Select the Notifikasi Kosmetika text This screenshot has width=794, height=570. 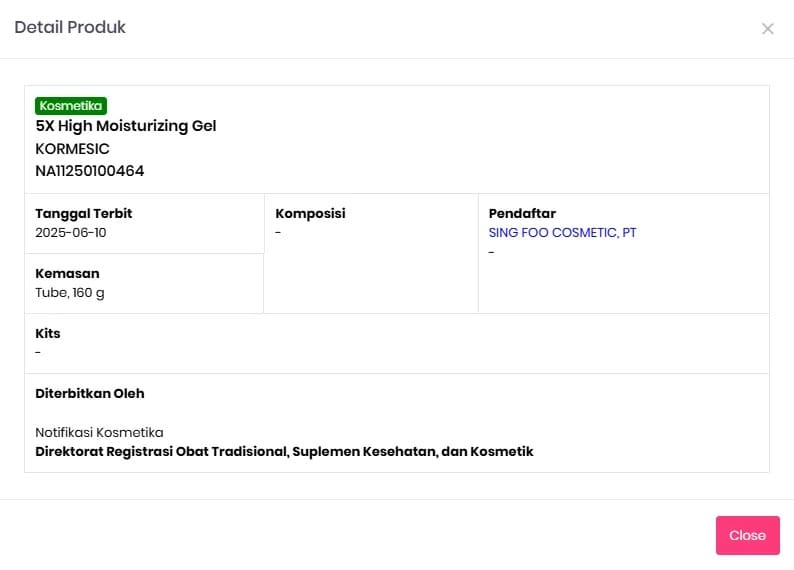99,432
